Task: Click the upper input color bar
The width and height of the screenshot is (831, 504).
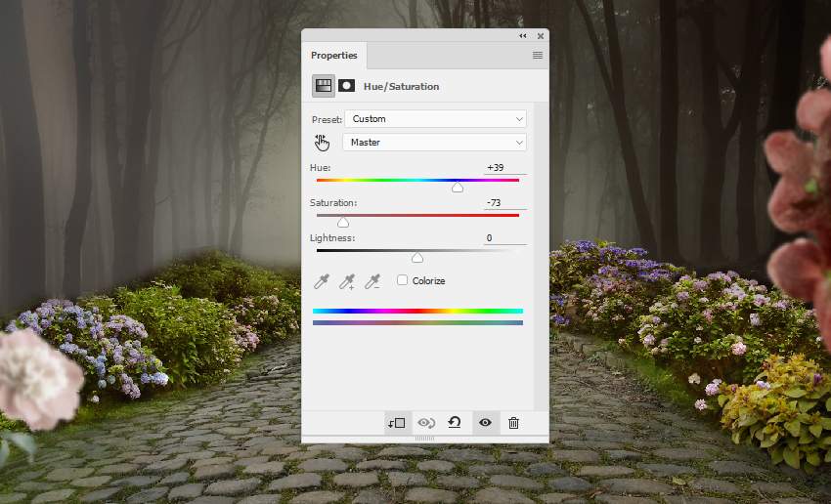Action: tap(417, 312)
